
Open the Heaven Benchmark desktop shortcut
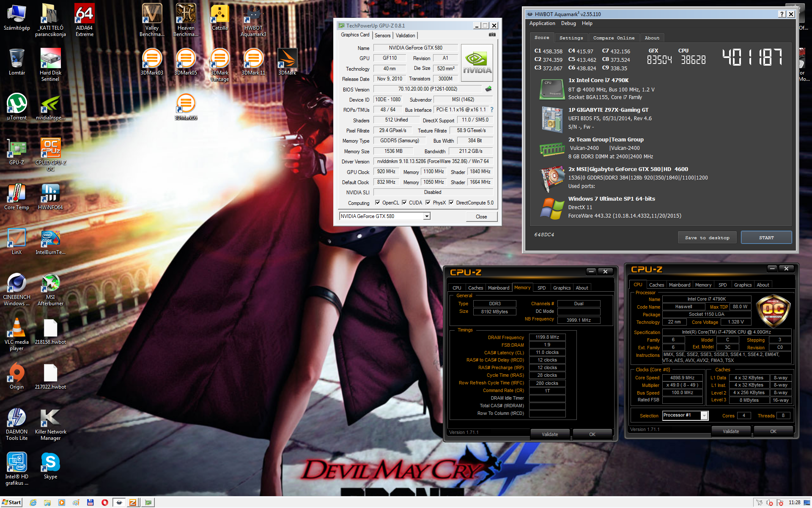click(x=186, y=20)
